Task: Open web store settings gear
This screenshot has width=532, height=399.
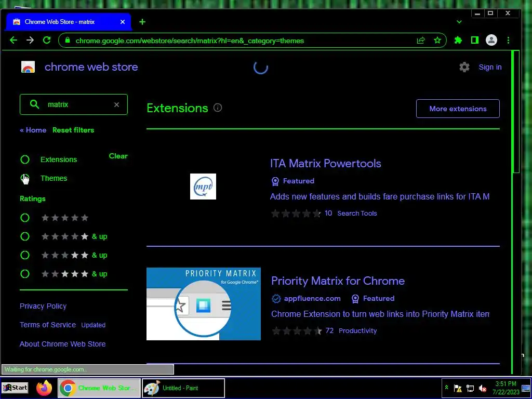Action: click(464, 67)
